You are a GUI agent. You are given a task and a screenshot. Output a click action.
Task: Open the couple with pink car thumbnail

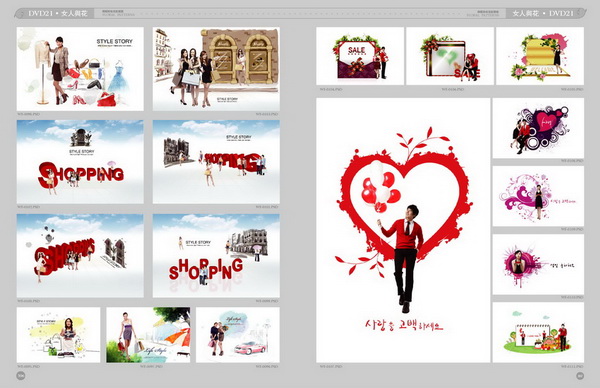pyautogui.click(x=238, y=335)
